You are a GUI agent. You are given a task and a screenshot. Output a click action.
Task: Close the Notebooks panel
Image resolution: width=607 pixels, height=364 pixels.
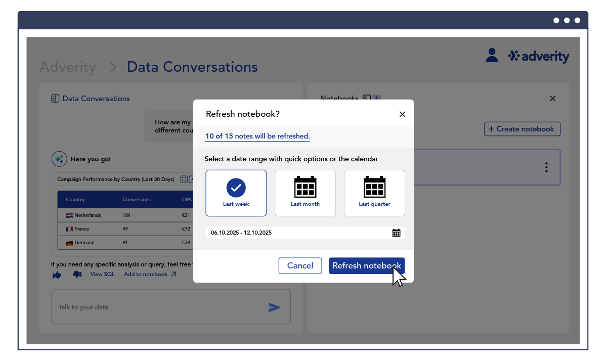click(552, 99)
